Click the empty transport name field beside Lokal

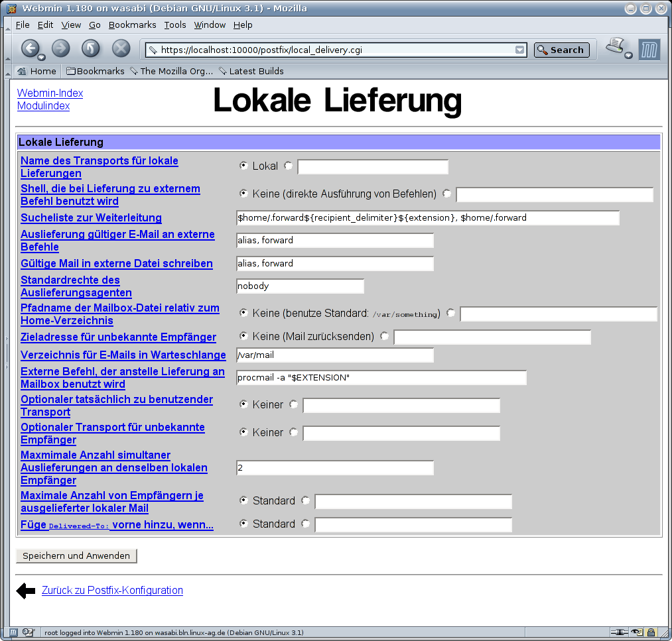coord(373,166)
